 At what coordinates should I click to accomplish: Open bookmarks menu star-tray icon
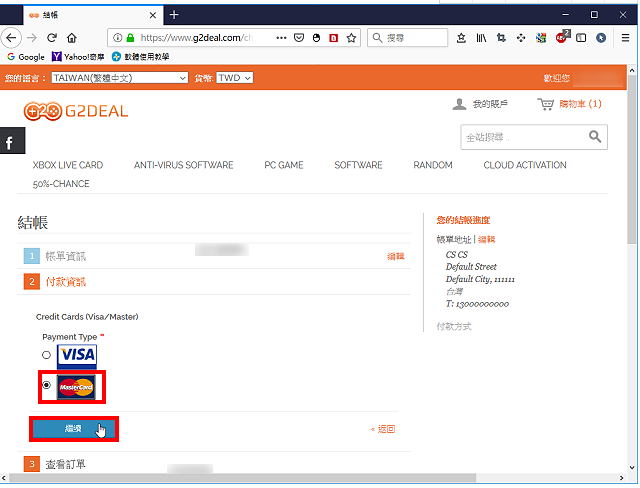tap(461, 38)
